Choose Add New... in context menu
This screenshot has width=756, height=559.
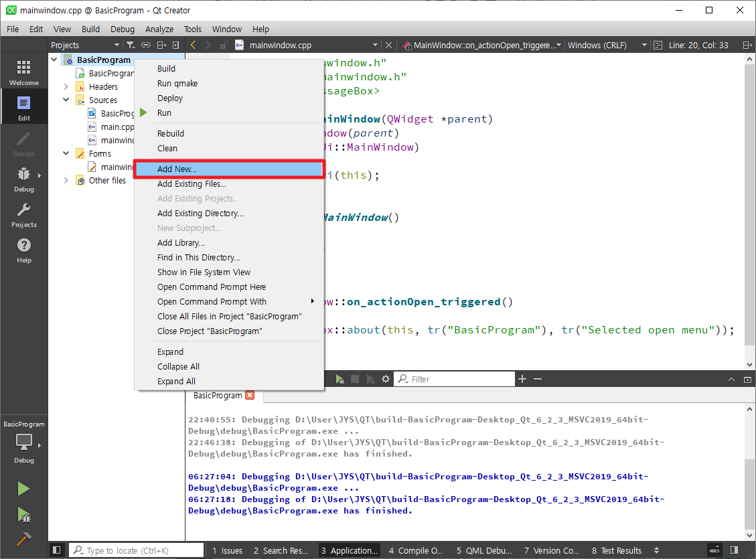(x=228, y=169)
